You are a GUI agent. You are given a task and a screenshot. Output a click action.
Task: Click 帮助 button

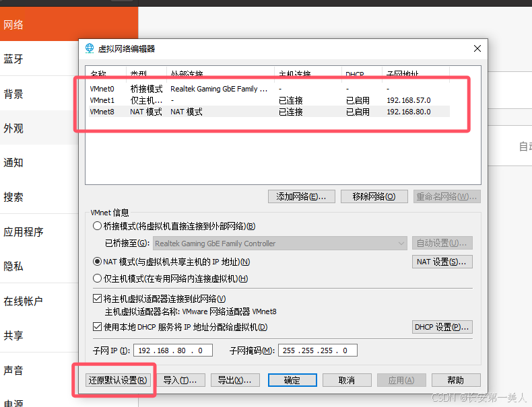(456, 380)
